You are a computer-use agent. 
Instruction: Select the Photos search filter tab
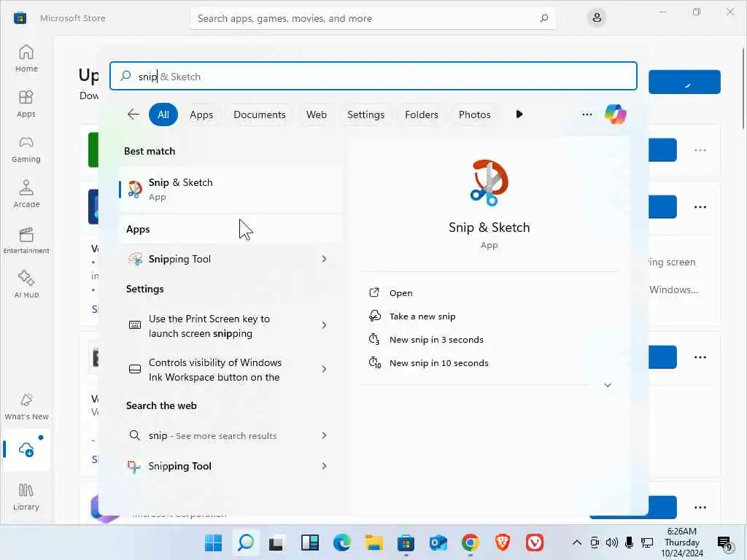coord(474,114)
